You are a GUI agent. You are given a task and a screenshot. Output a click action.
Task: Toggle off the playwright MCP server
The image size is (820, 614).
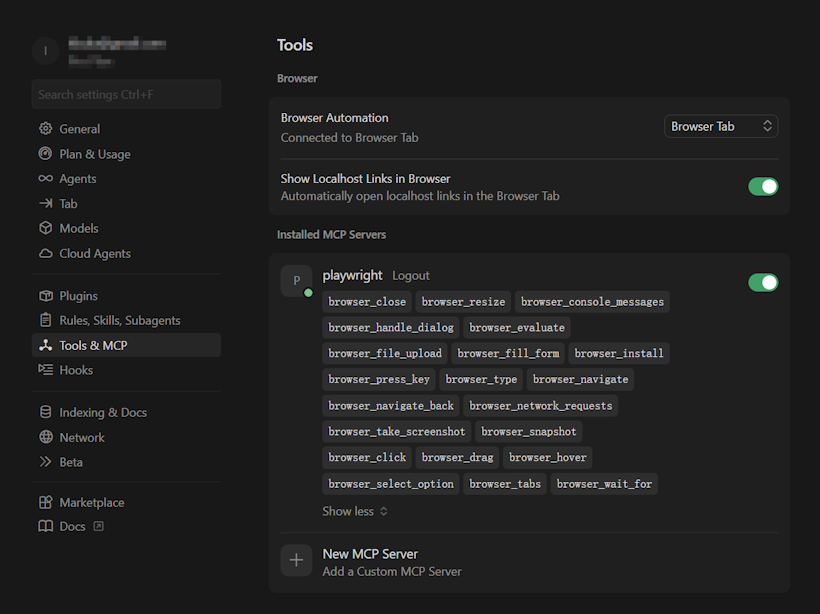click(x=763, y=282)
